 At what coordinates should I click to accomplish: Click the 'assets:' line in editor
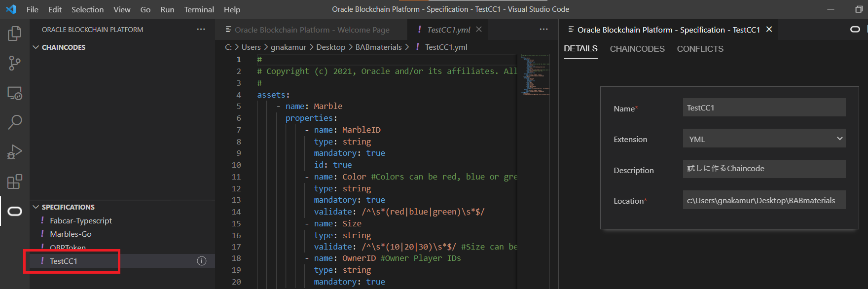click(273, 95)
